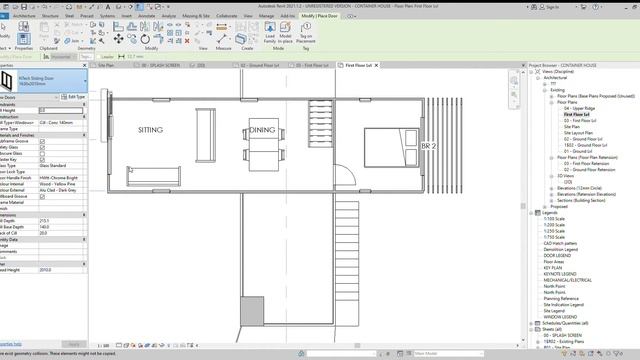This screenshot has height=360, width=640.
Task: Expand Floor Plans (Base Plans Proposed) node
Action: tap(551, 96)
